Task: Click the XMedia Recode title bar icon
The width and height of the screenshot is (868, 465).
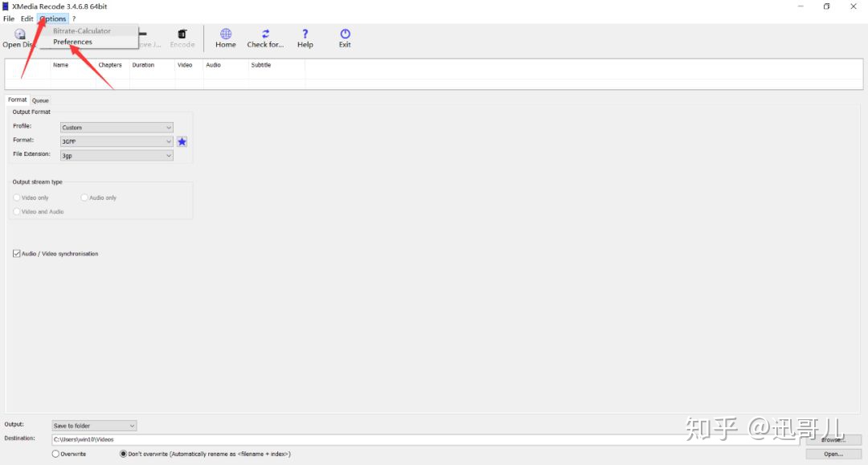Action: (x=6, y=6)
